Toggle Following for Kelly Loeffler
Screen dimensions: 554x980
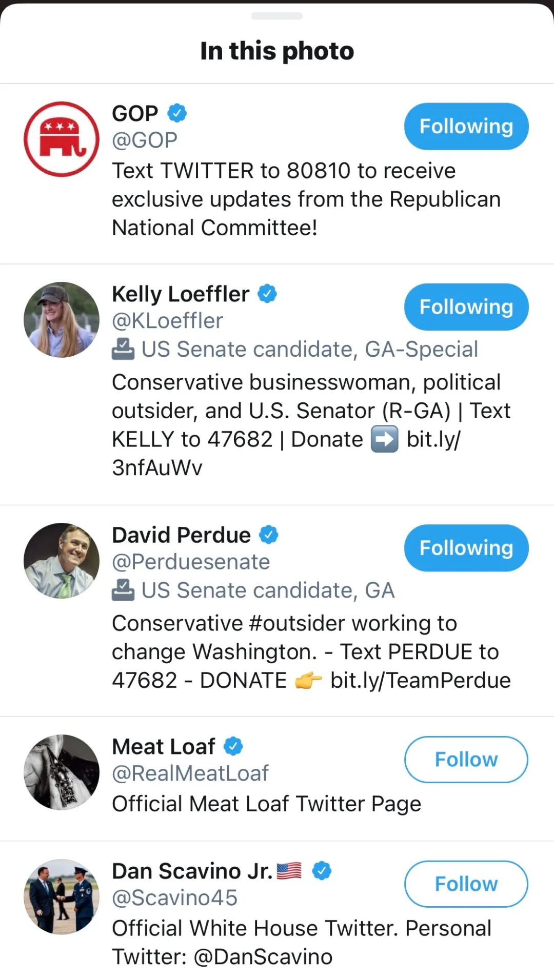466,307
